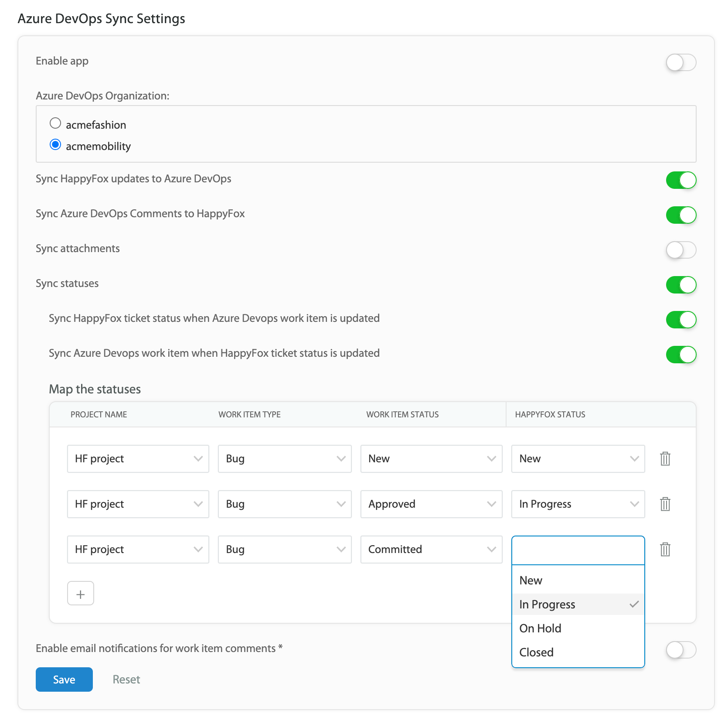Open HappyFox status dropdown showing In Progress
Viewport: 728px width, 717px height.
[x=578, y=504]
